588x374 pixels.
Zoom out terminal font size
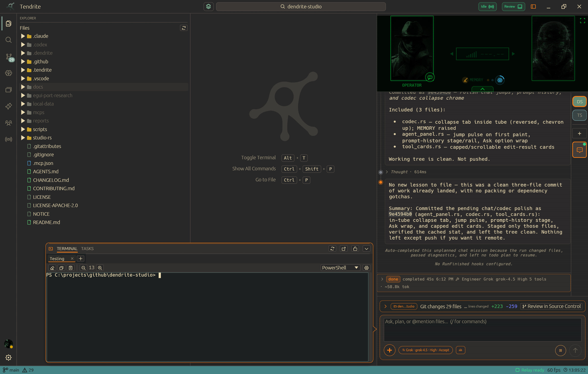pos(83,268)
